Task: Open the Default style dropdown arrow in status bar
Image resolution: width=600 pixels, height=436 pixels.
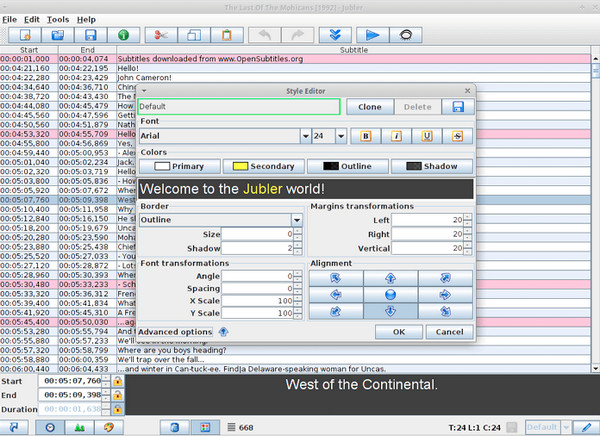Action: 566,427
